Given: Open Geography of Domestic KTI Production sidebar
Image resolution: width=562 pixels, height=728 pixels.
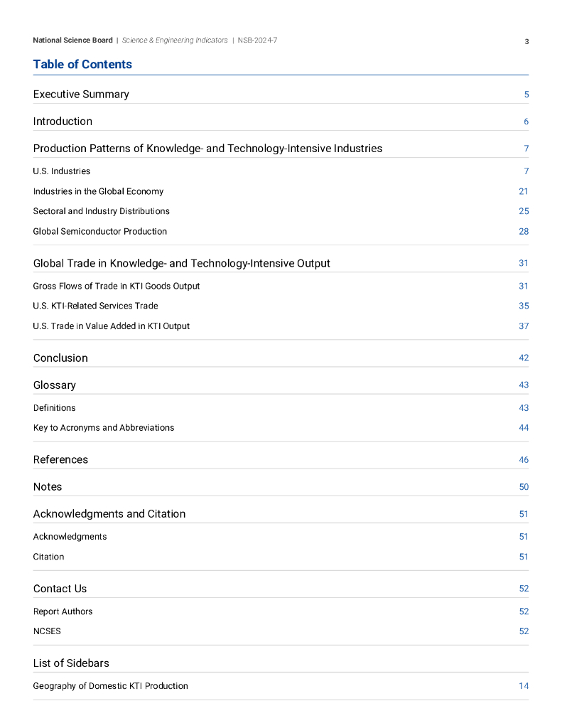Looking at the screenshot, I should (110, 686).
